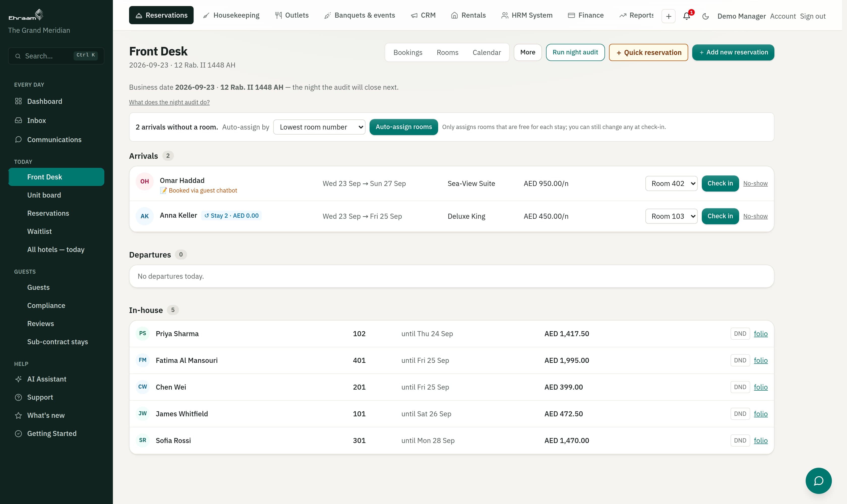The height and width of the screenshot is (504, 847).
Task: Click Anna Keller's AK avatar
Action: pyautogui.click(x=144, y=216)
